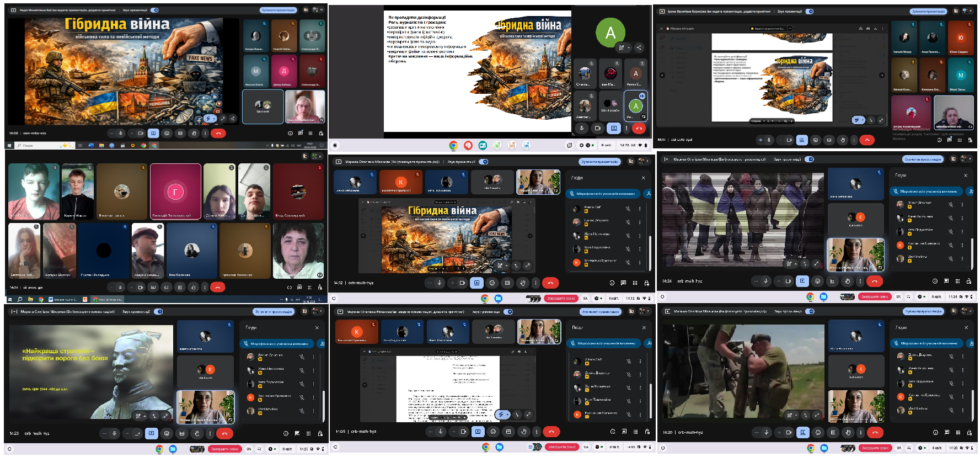This screenshot has width=980, height=457.
Task: Toggle Звук презентації switch in the 14:02 meeting
Action: click(x=154, y=10)
